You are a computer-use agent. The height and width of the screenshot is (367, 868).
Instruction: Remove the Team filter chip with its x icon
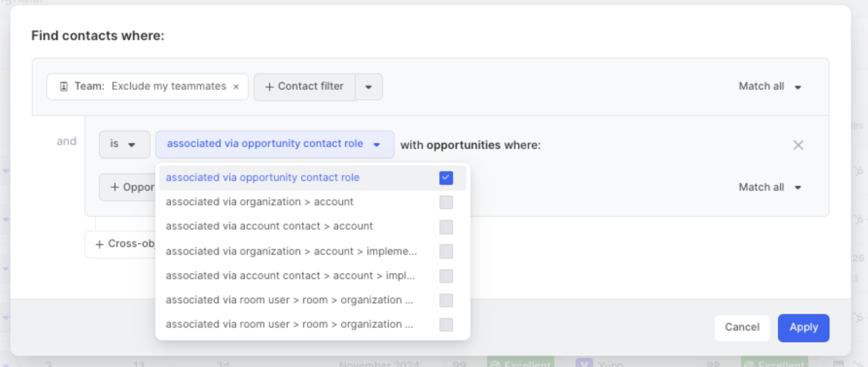pyautogui.click(x=236, y=87)
